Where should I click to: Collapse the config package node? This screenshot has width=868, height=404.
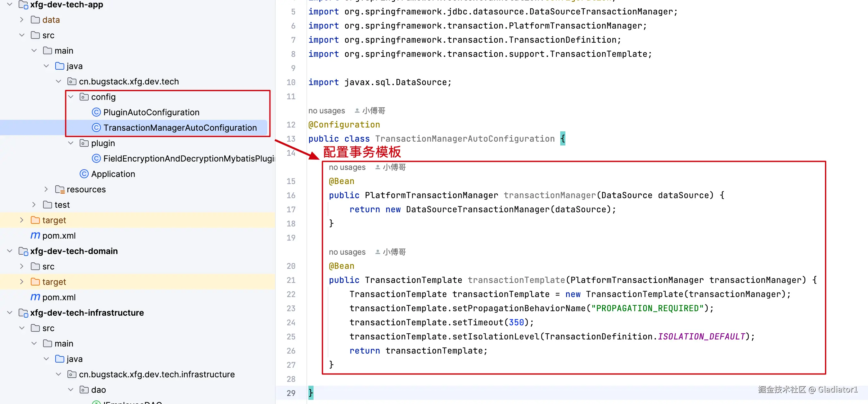(71, 97)
